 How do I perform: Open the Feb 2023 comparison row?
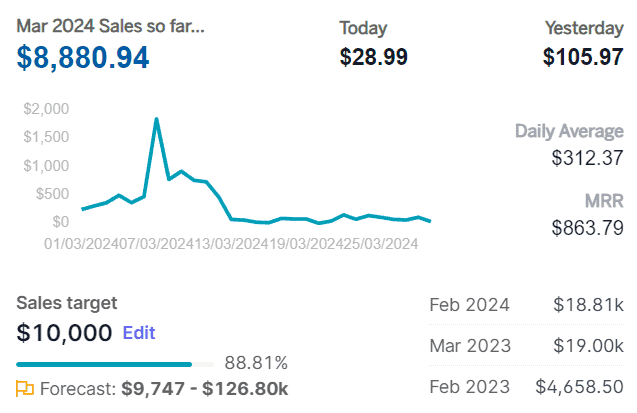click(526, 386)
